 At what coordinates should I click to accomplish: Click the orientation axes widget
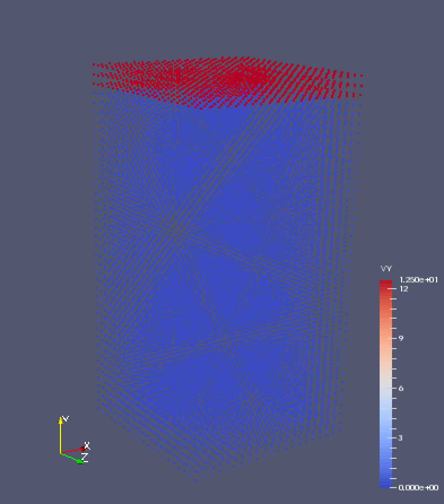click(73, 440)
